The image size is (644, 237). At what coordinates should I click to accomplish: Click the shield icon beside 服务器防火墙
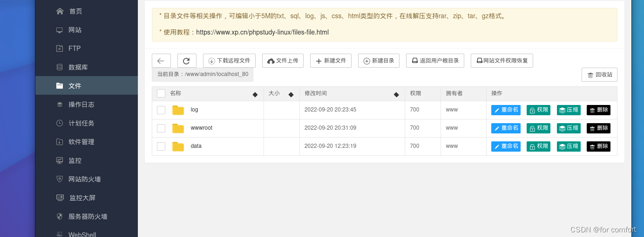[60, 216]
